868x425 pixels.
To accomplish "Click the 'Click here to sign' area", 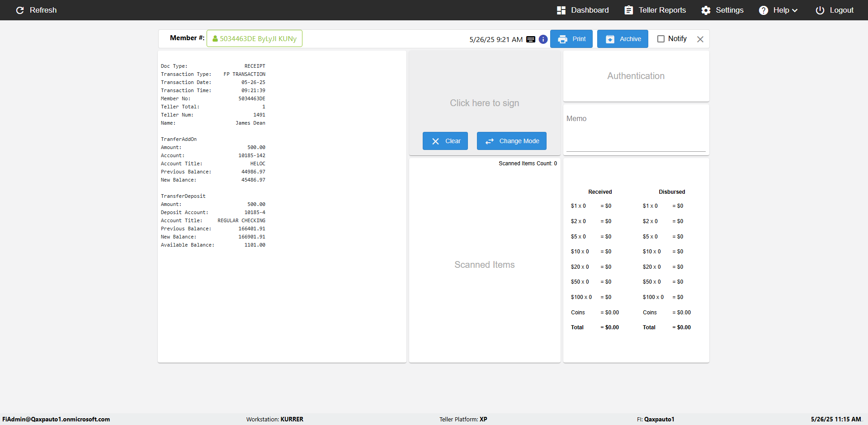I will [484, 103].
